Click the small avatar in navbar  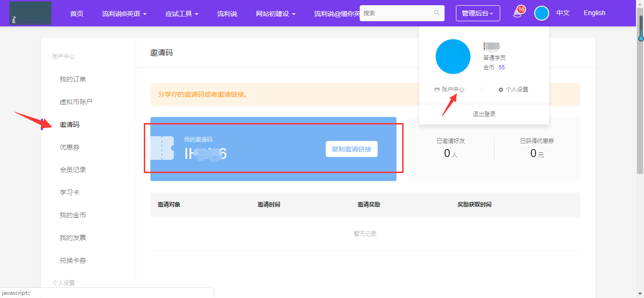click(541, 13)
